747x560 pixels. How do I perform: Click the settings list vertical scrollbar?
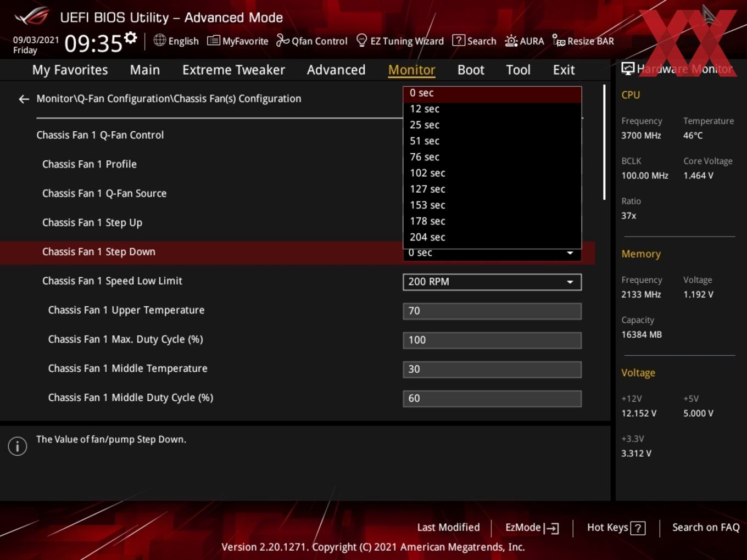pos(604,142)
